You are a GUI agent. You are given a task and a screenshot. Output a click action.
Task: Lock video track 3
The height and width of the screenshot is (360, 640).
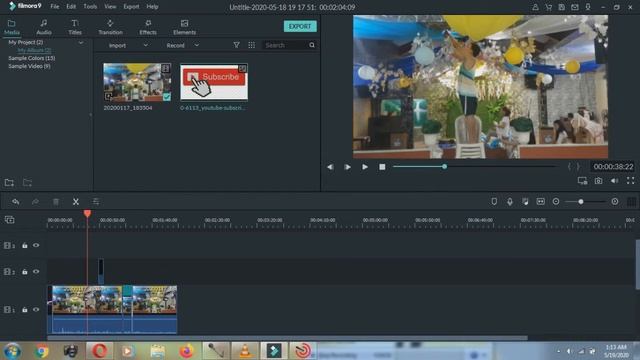point(25,246)
